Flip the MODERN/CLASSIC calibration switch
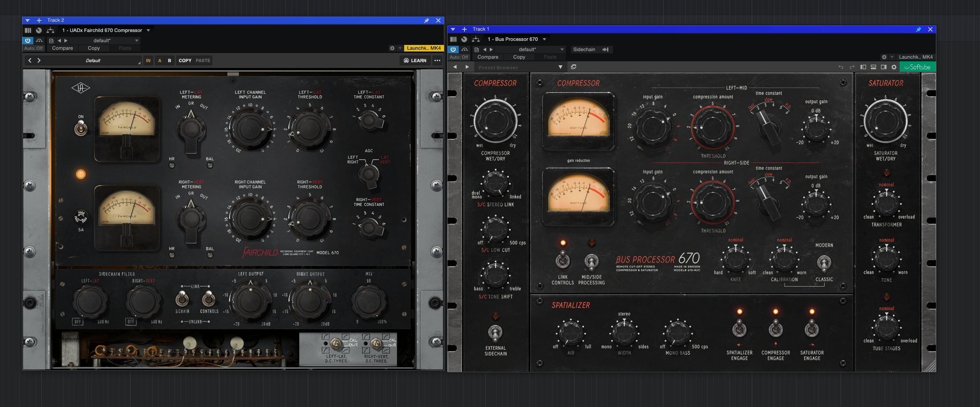The height and width of the screenshot is (407, 980). 824,263
